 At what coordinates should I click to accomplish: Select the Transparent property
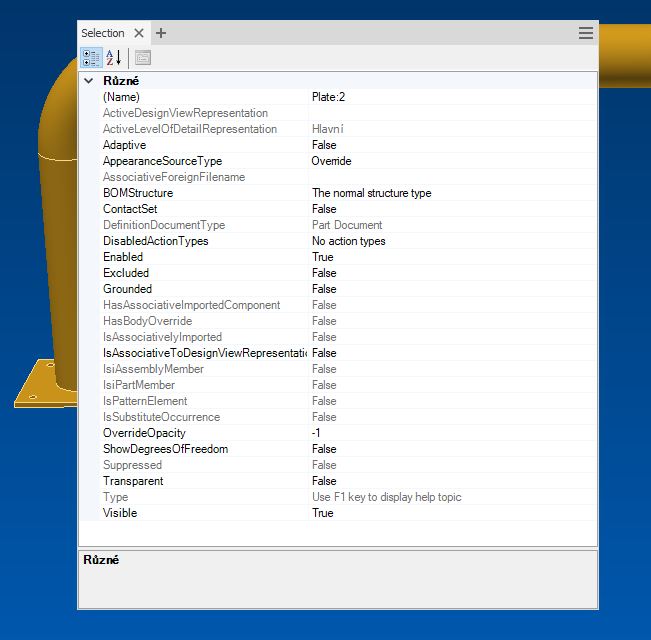(133, 481)
